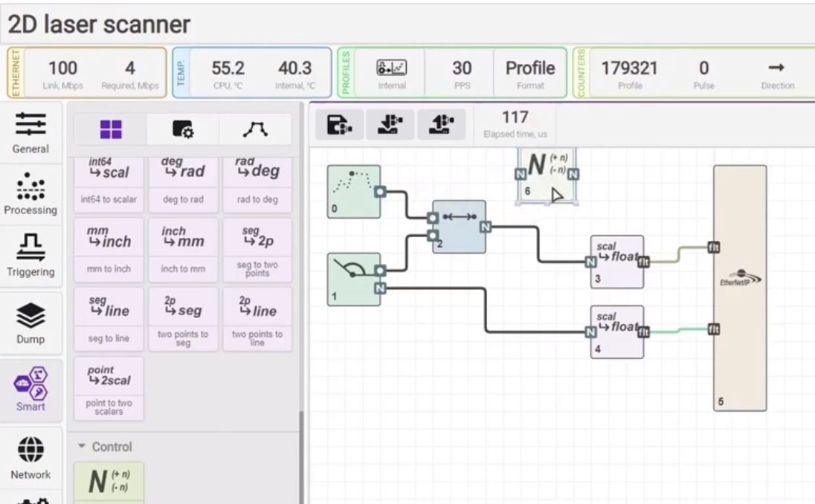This screenshot has height=504, width=815.
Task: Pick the rad to deg block
Action: tap(257, 184)
